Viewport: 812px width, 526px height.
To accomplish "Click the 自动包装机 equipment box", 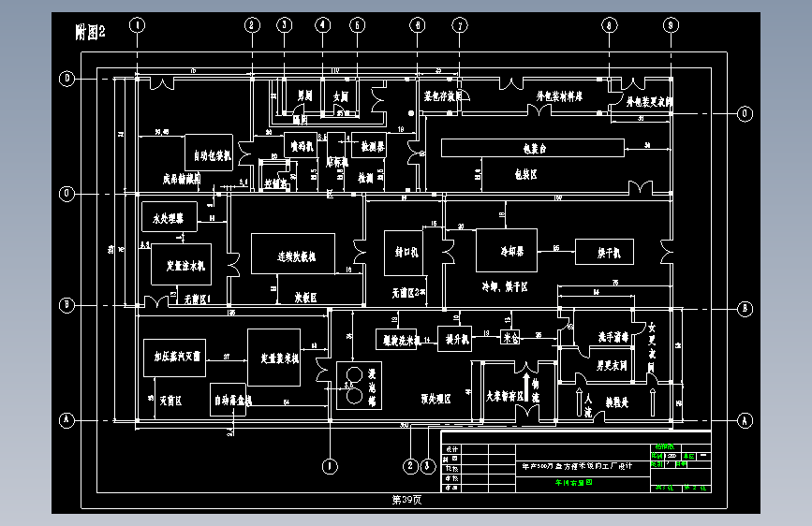I will tap(209, 153).
